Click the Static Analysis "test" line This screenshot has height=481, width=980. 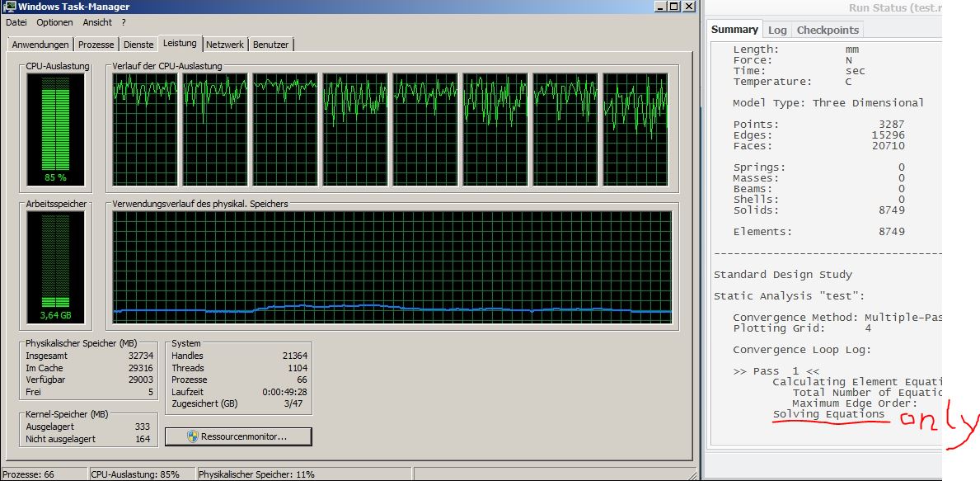click(x=790, y=296)
